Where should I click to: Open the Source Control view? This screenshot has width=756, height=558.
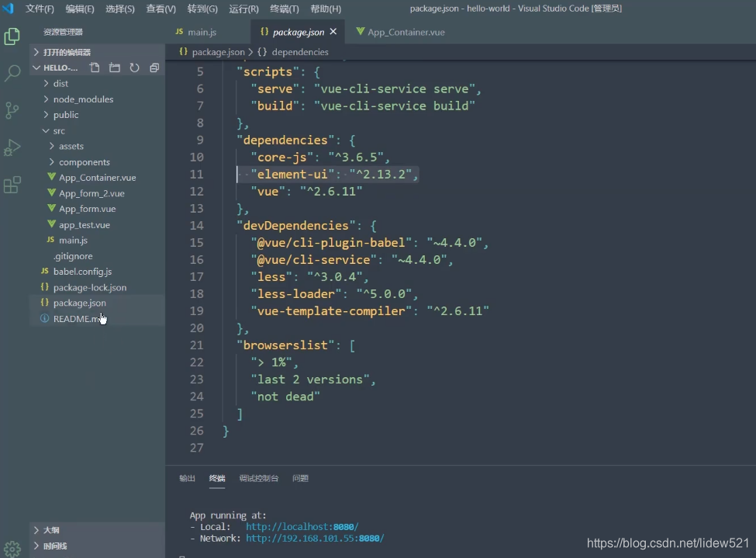tap(12, 110)
